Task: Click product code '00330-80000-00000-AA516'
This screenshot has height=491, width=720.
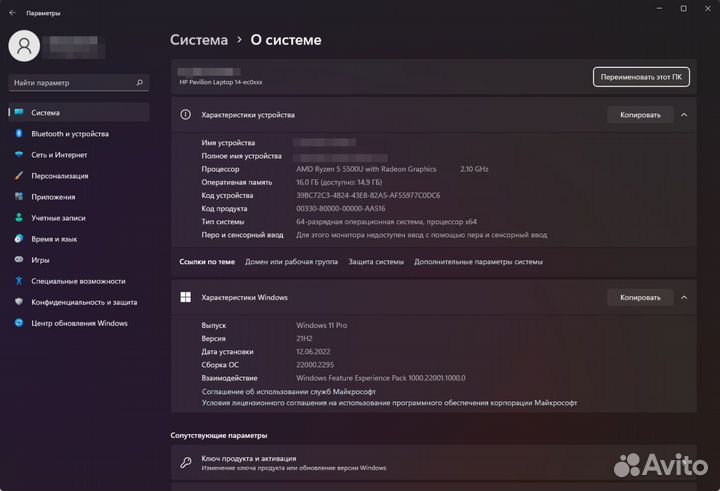Action: point(341,209)
